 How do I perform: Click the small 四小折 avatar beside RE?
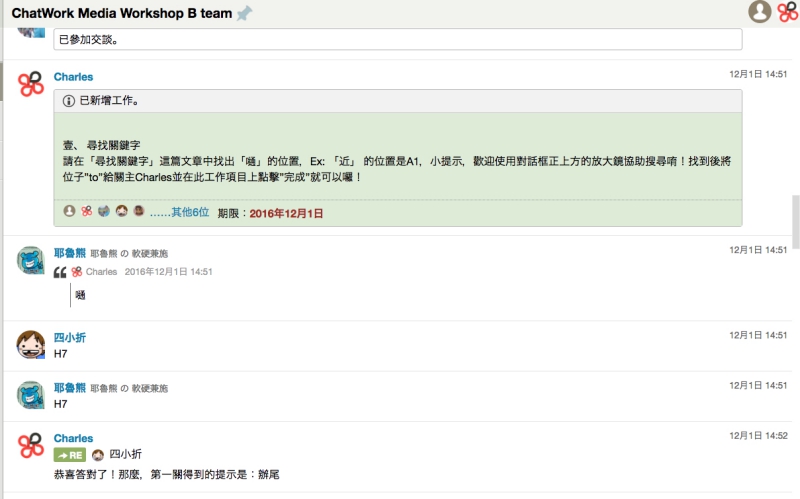pyautogui.click(x=98, y=455)
